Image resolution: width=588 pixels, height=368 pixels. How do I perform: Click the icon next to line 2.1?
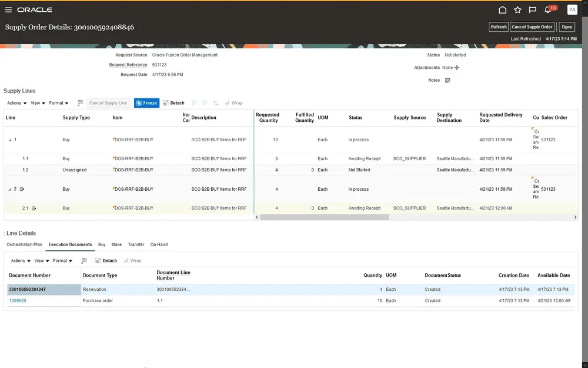[34, 208]
